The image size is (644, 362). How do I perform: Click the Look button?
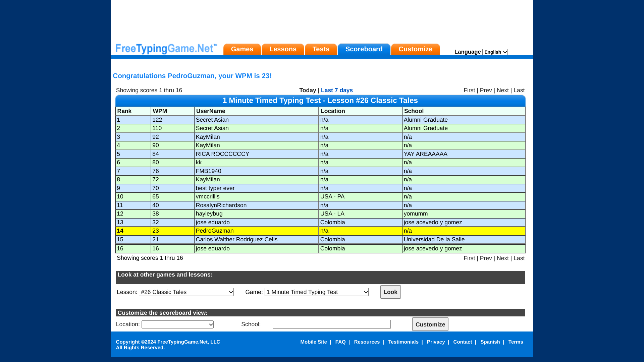(x=390, y=292)
